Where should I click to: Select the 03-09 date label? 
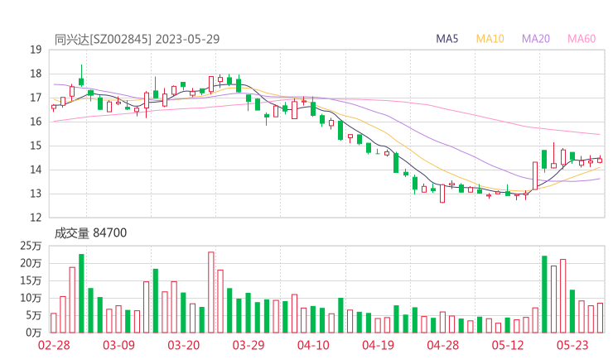click(x=118, y=345)
